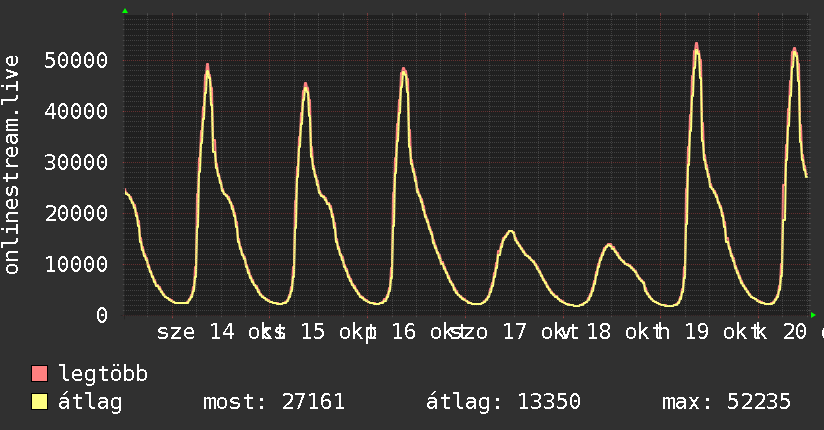Click the most: 27161 value
824x430 pixels.
tap(274, 402)
